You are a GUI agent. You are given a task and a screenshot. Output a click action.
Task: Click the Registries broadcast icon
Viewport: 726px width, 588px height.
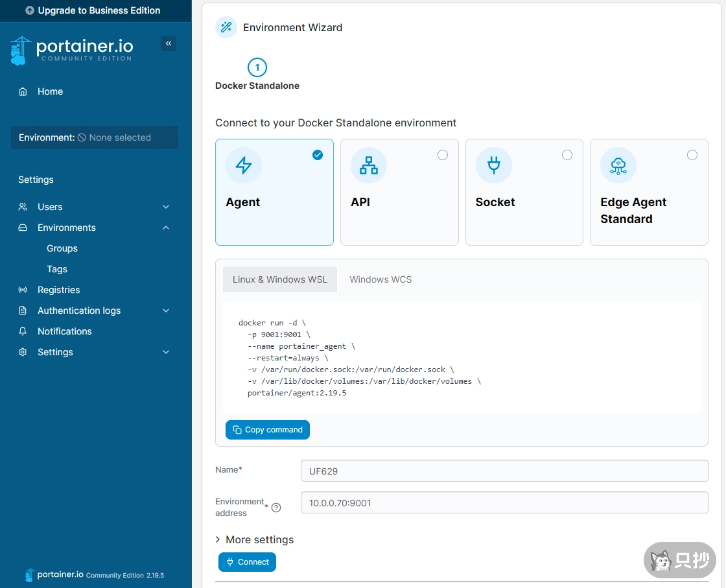pos(23,290)
